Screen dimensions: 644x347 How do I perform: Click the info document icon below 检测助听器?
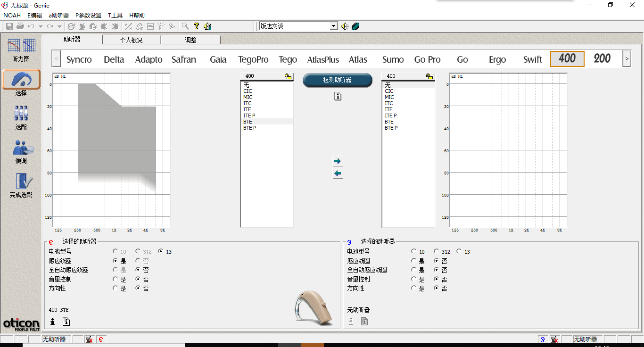[338, 96]
